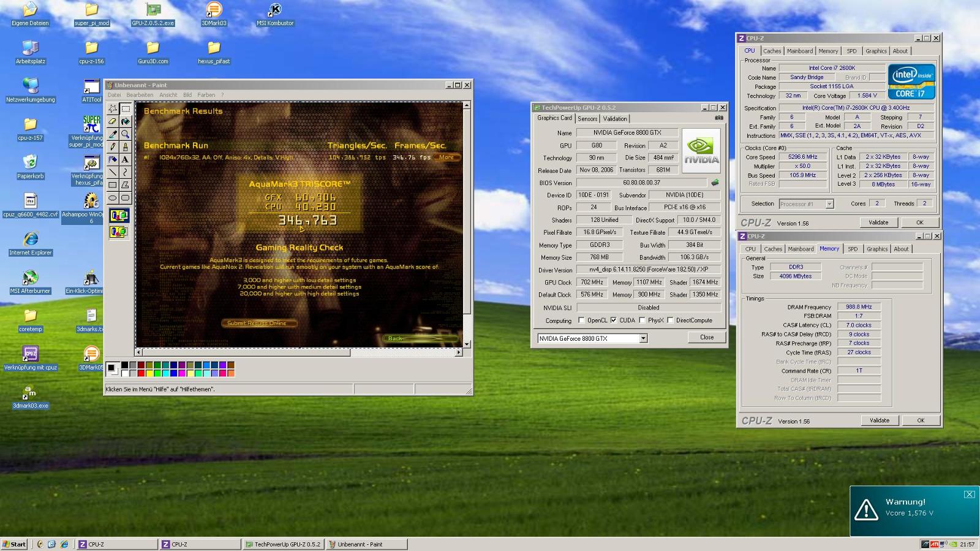Viewport: 980px width, 551px height.
Task: Open the Graphics tab in lower CPU-Z
Action: [876, 249]
